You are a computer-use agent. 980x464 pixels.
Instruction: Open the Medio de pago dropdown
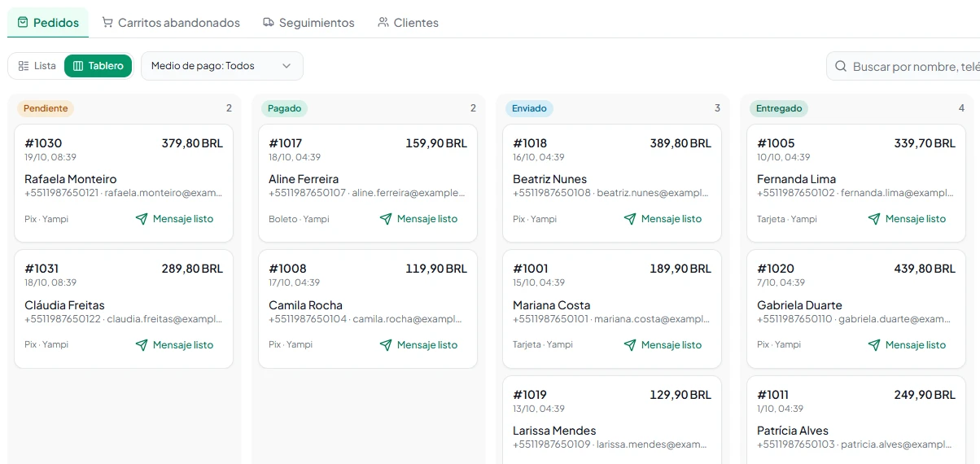pyautogui.click(x=222, y=66)
